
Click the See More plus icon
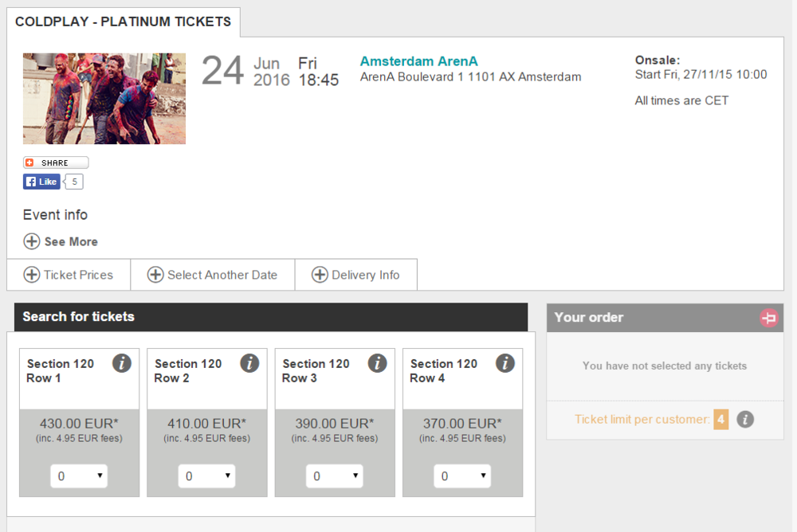pyautogui.click(x=32, y=241)
